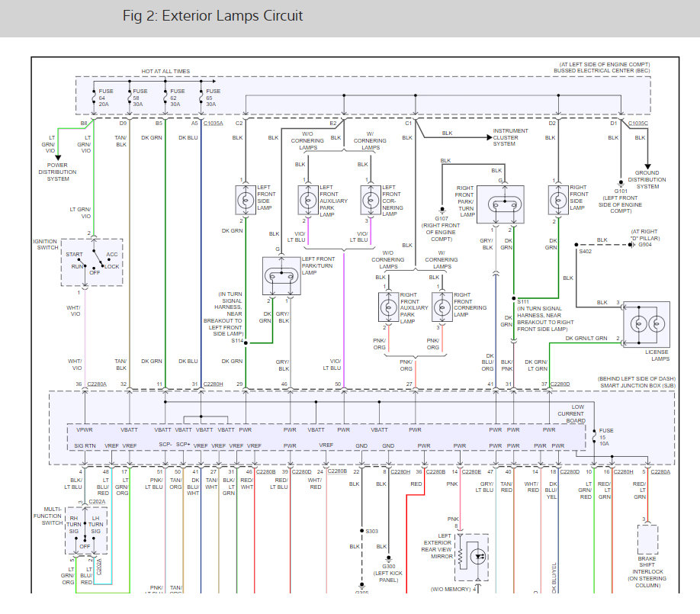Click the Fuse 15 10A symbol
The width and height of the screenshot is (700, 614).
point(594,437)
